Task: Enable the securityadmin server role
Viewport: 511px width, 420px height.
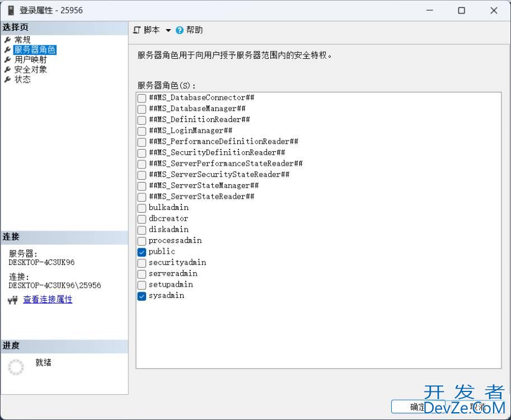Action: [142, 263]
